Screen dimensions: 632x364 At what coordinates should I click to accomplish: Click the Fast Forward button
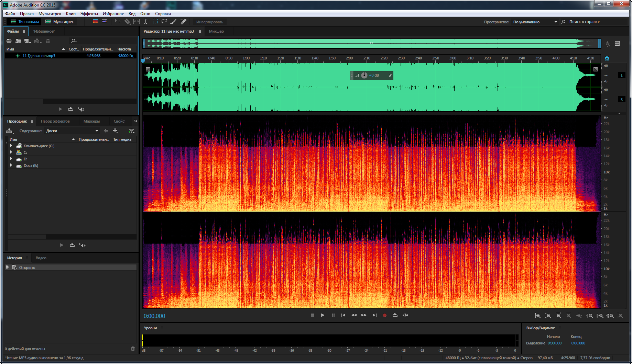click(x=364, y=315)
